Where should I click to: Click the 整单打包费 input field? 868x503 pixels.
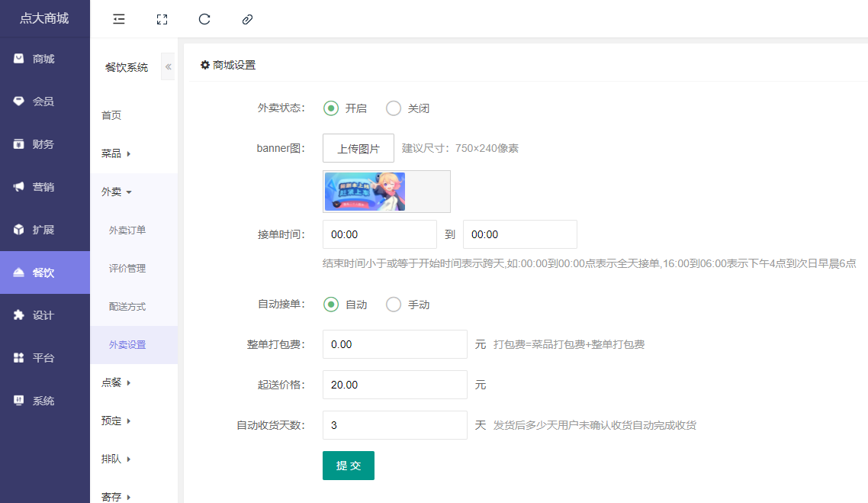[394, 344]
